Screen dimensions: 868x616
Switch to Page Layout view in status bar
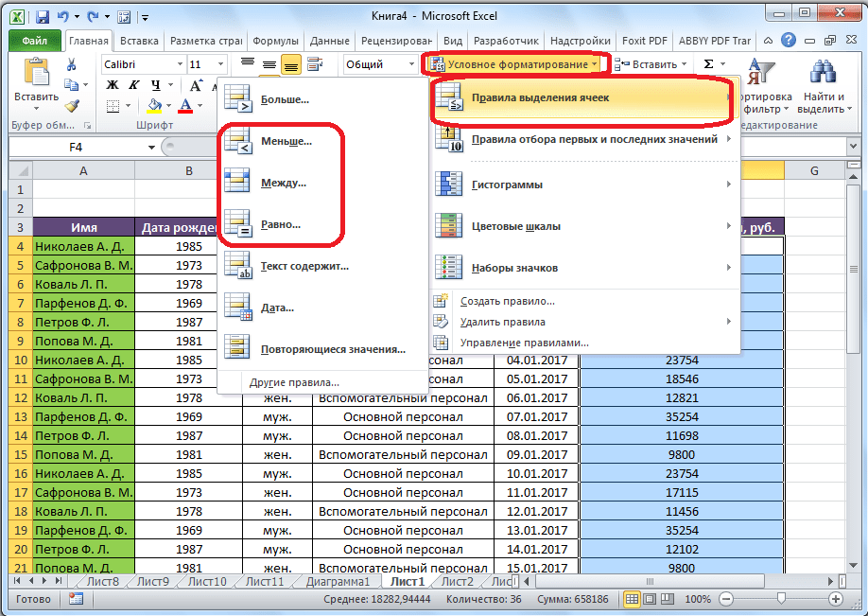pos(651,600)
